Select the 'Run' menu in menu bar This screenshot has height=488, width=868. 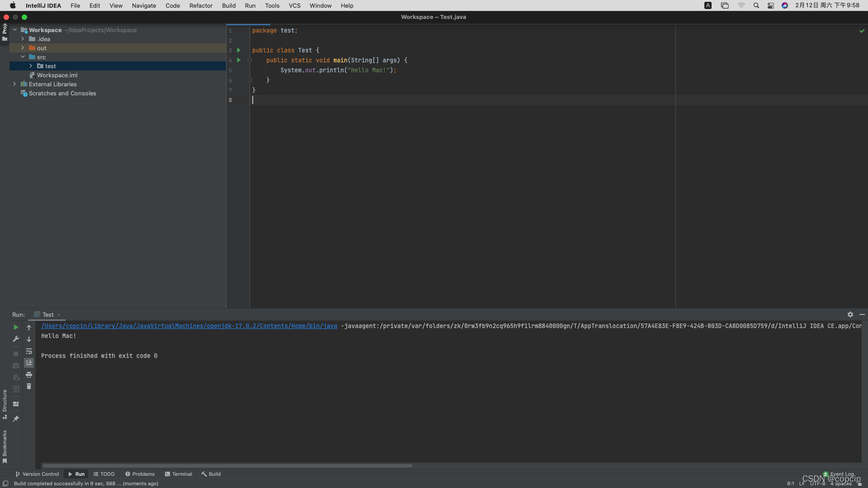click(250, 5)
